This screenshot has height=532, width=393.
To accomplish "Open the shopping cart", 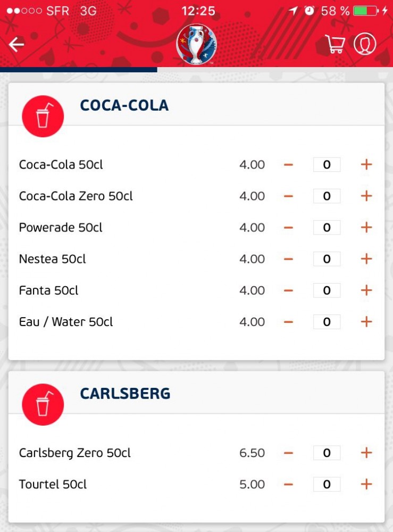I will 335,44.
